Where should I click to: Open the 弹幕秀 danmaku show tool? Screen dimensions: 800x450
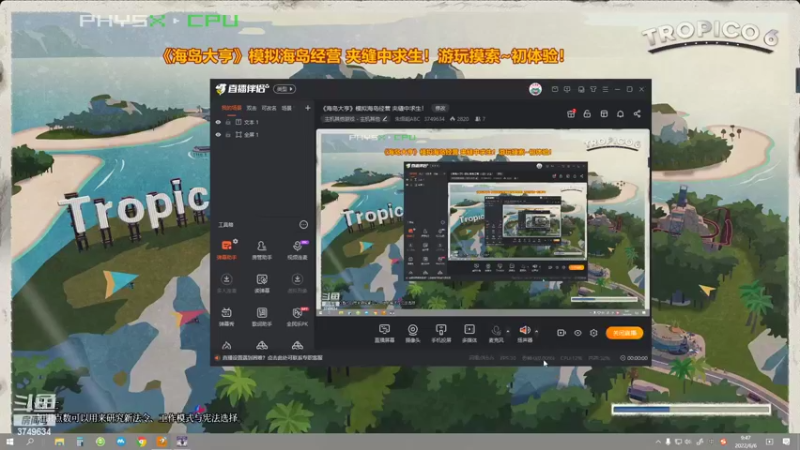pos(227,316)
